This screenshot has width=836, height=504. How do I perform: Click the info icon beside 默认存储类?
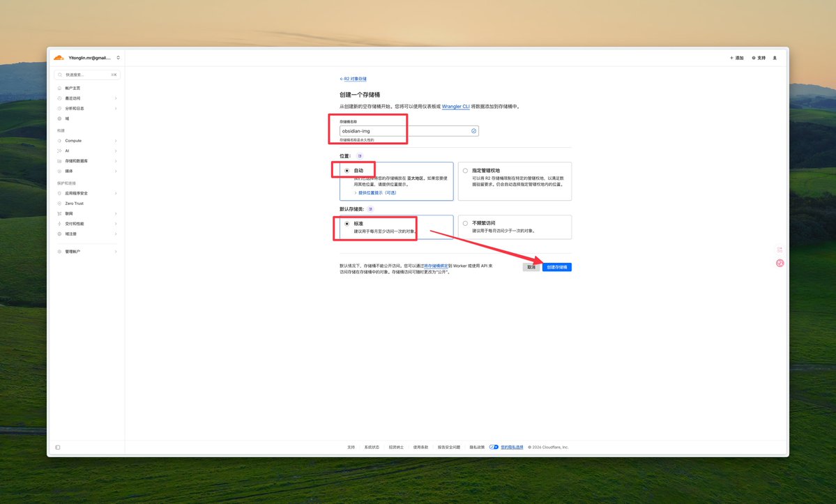pyautogui.click(x=370, y=209)
